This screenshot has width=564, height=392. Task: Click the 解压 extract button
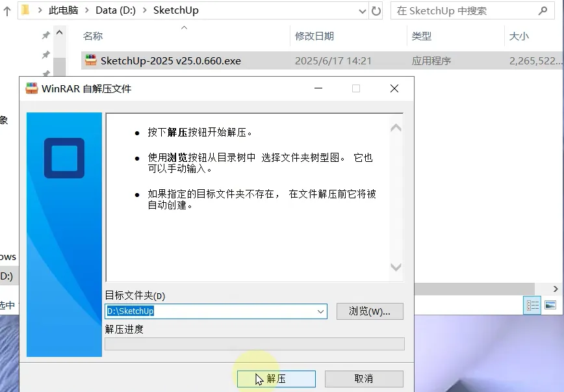click(x=276, y=379)
